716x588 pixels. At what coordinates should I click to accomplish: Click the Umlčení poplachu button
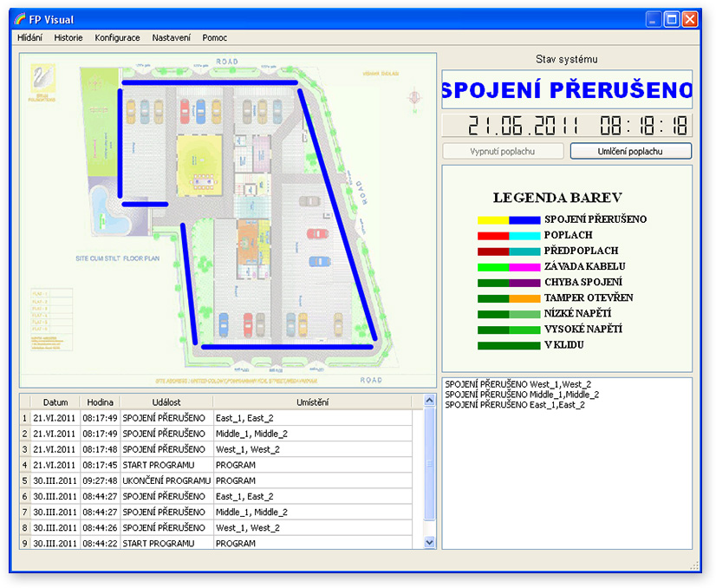[630, 151]
